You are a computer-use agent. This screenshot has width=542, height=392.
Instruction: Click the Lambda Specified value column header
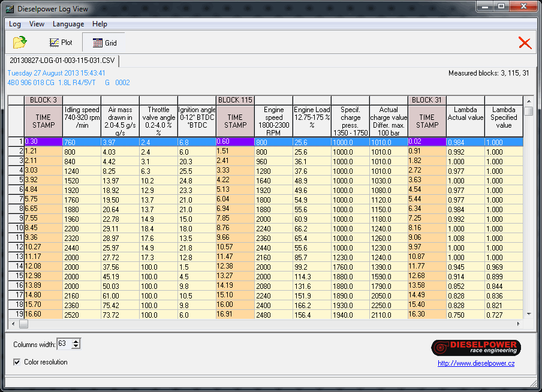click(x=504, y=121)
